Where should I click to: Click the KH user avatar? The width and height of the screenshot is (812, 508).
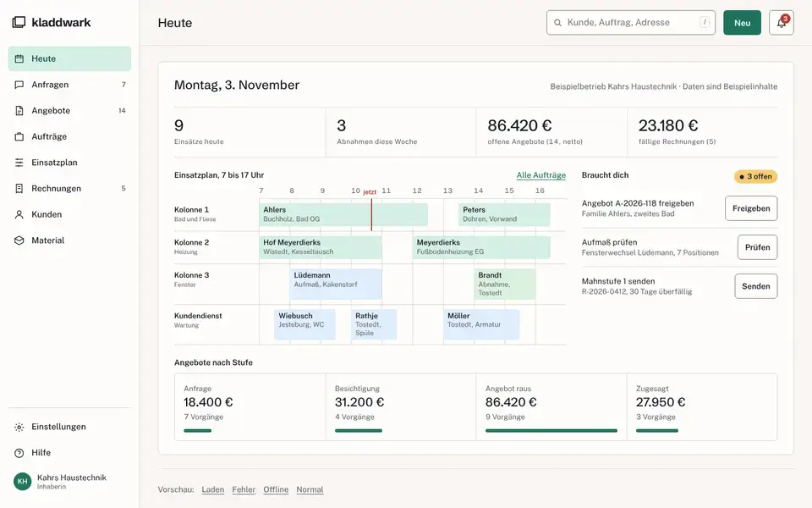[22, 481]
